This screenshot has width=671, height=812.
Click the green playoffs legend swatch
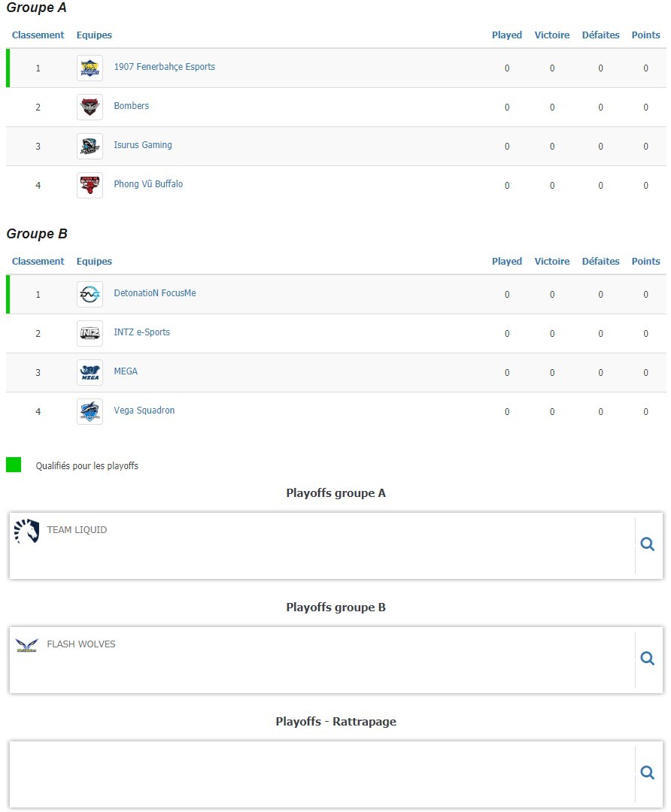[14, 465]
